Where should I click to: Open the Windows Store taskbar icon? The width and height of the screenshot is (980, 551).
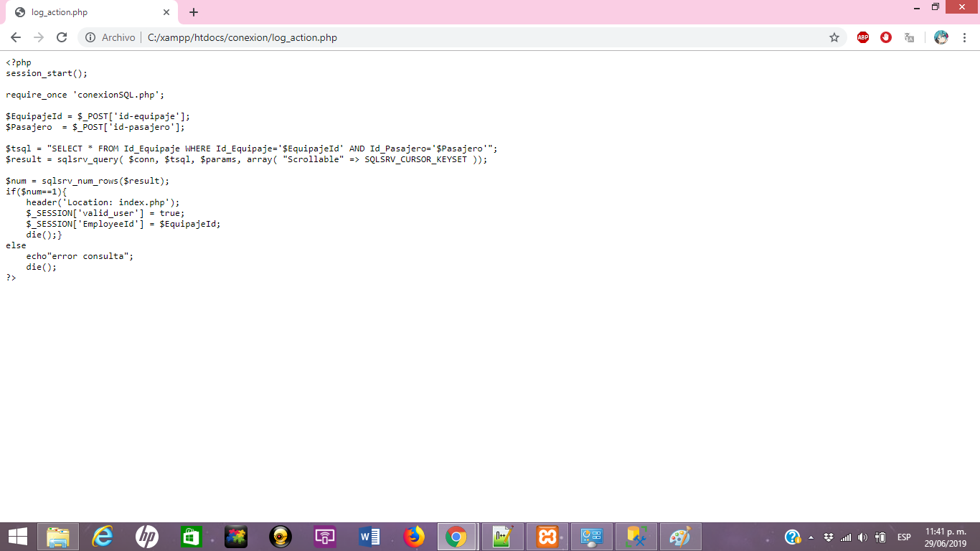(x=192, y=537)
